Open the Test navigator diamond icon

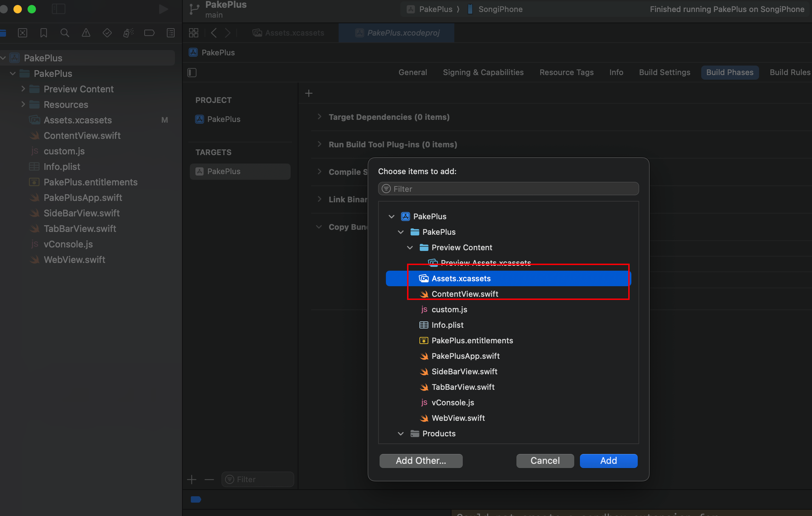pos(107,33)
